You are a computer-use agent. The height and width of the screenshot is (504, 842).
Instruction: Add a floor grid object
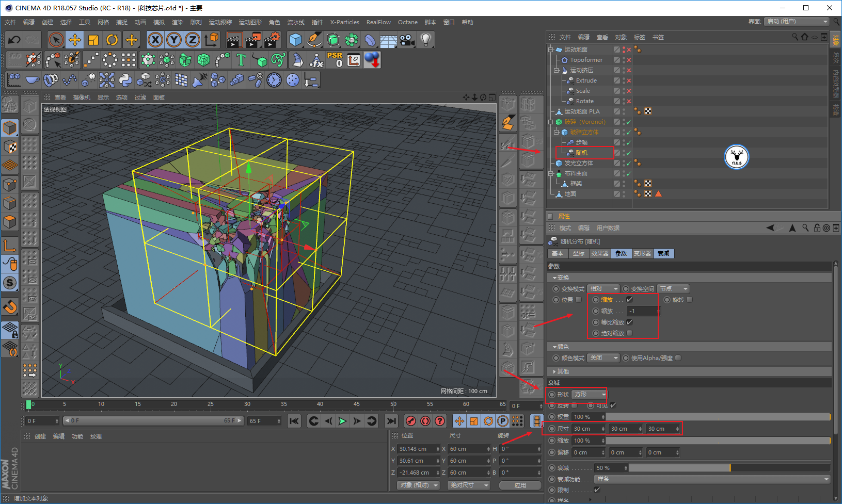click(389, 40)
